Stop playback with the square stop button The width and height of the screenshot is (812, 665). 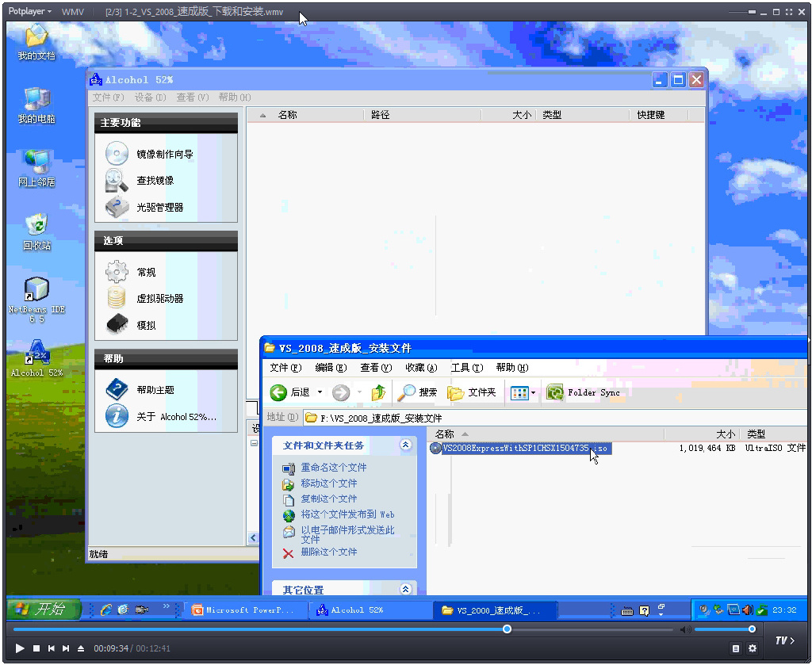pyautogui.click(x=36, y=648)
